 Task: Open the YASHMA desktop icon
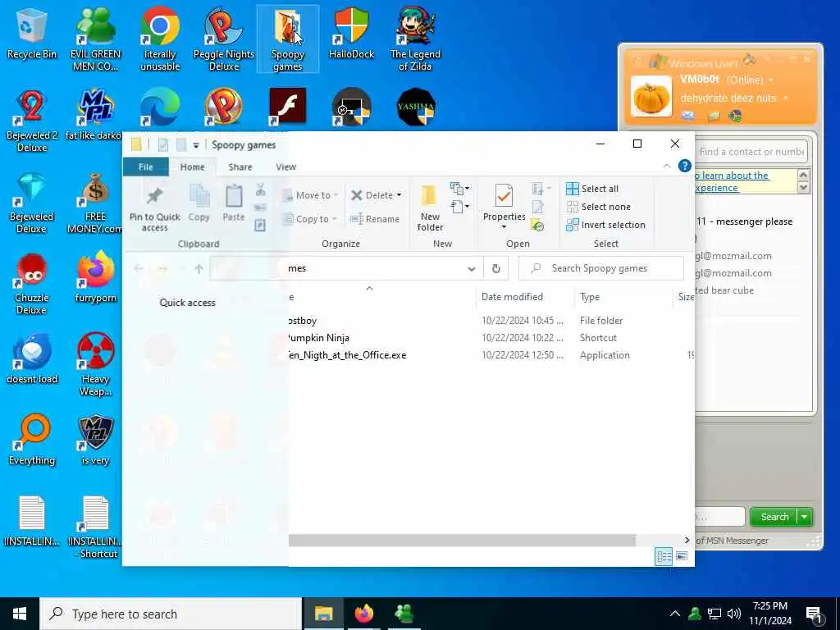(x=416, y=107)
